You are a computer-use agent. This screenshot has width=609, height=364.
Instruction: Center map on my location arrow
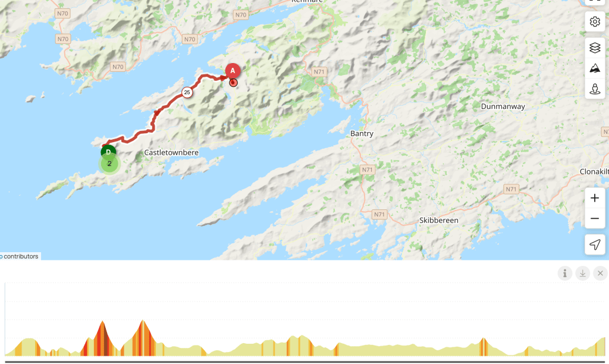[x=595, y=244]
